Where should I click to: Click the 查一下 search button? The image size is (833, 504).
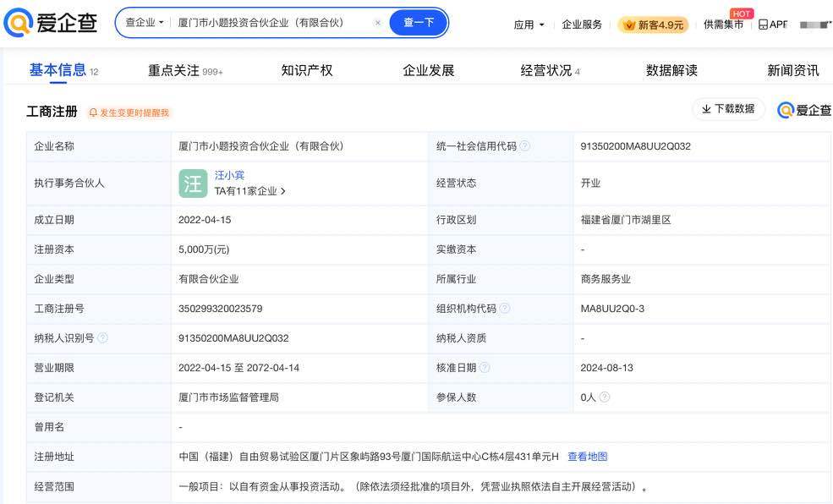tap(418, 23)
